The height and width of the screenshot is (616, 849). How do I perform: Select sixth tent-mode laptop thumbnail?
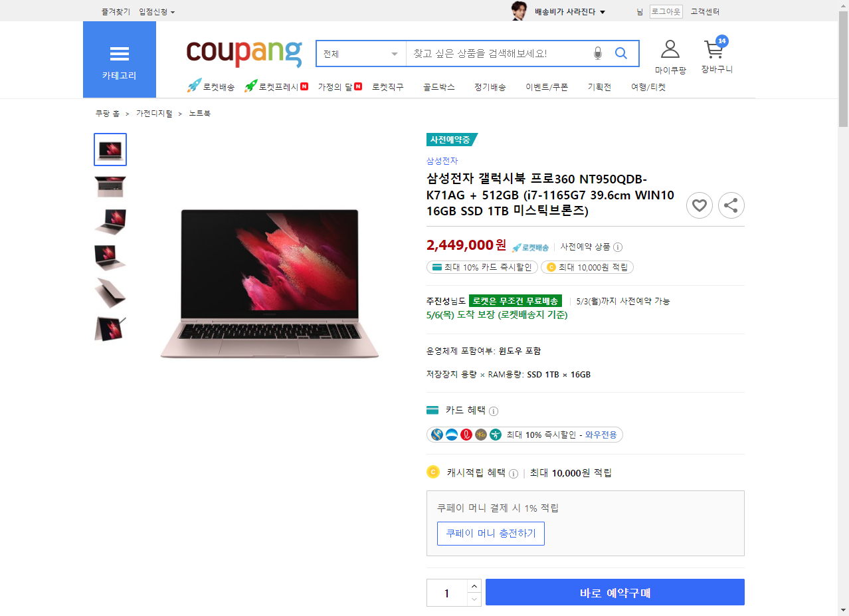(x=110, y=328)
